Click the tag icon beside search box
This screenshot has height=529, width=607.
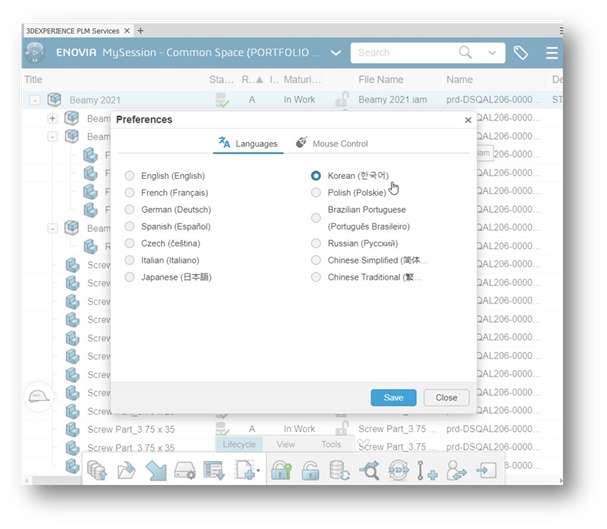pos(521,53)
